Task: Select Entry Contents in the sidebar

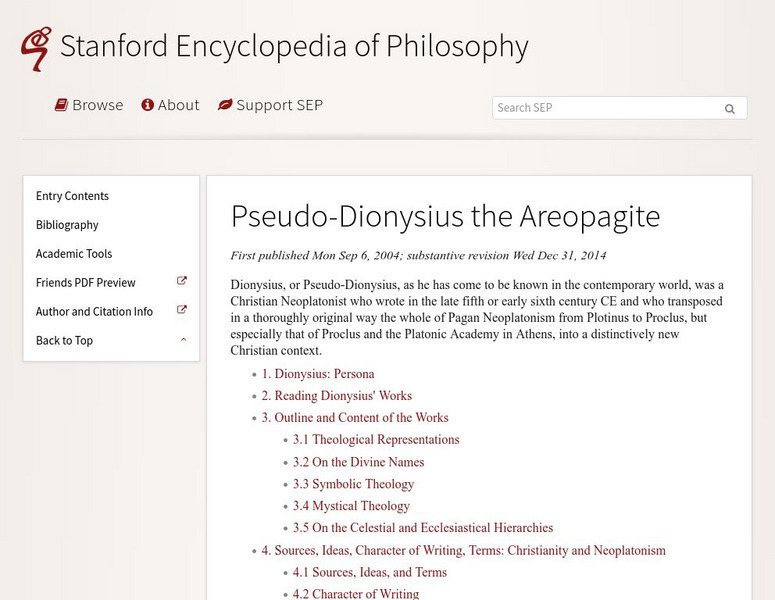Action: (72, 196)
